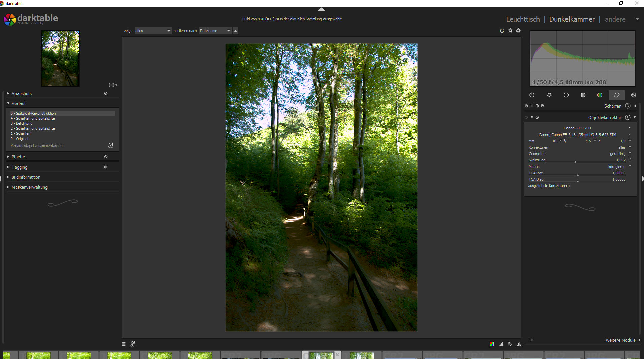
Task: Reset the Pipette panel
Action: 106,157
